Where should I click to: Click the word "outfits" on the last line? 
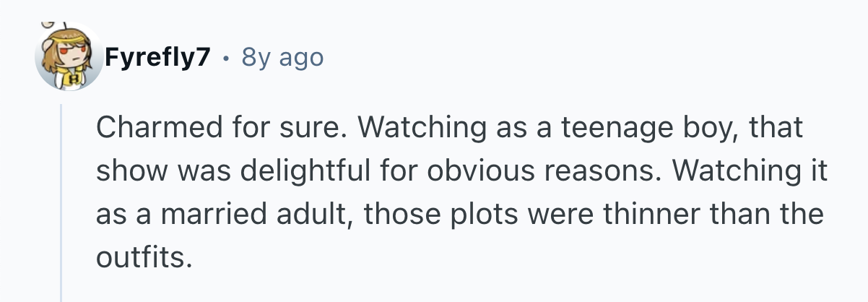click(142, 257)
